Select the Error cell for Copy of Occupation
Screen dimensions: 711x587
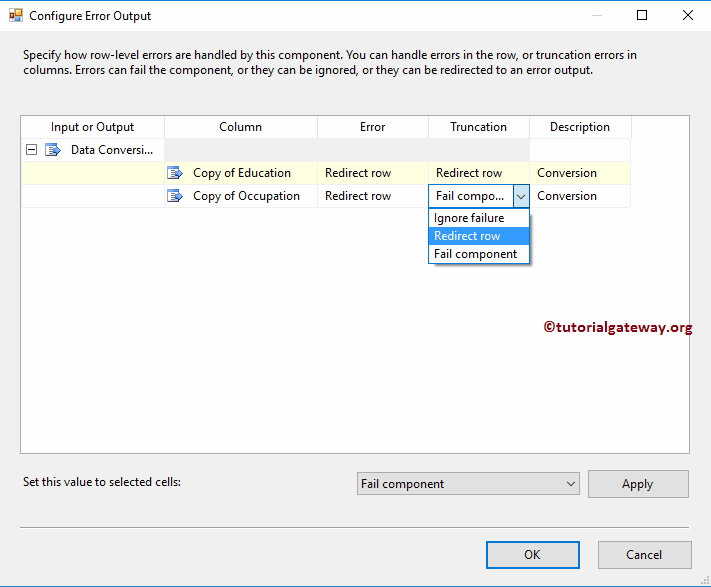coord(372,196)
